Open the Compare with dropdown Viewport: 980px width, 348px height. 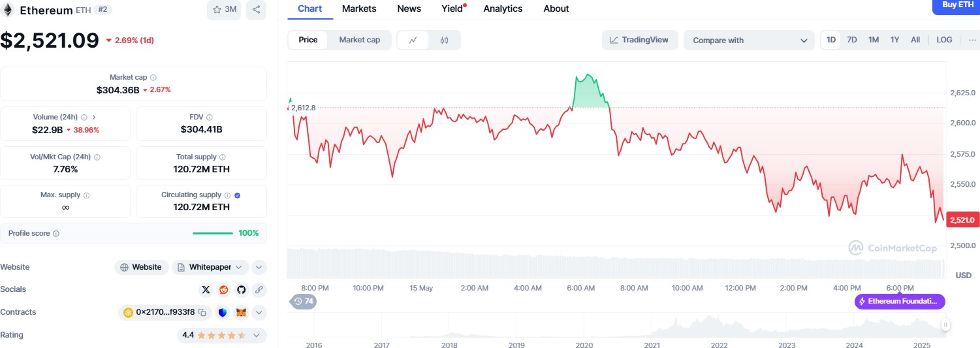pos(749,40)
